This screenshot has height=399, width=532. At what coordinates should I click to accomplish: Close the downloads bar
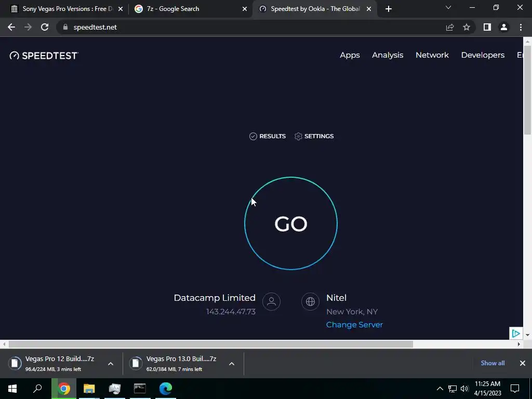pyautogui.click(x=523, y=363)
